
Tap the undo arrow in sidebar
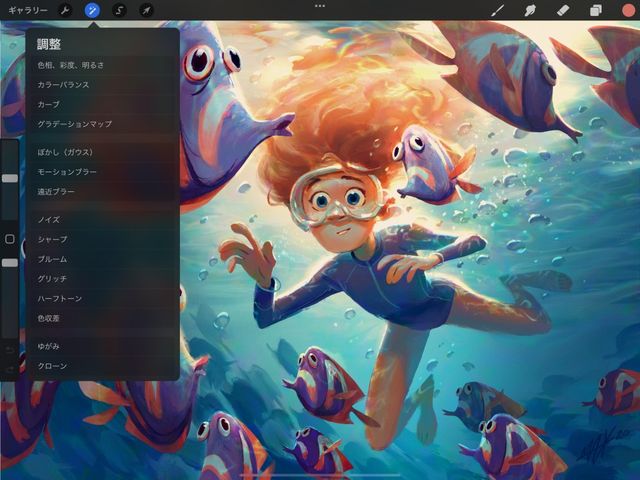point(10,350)
